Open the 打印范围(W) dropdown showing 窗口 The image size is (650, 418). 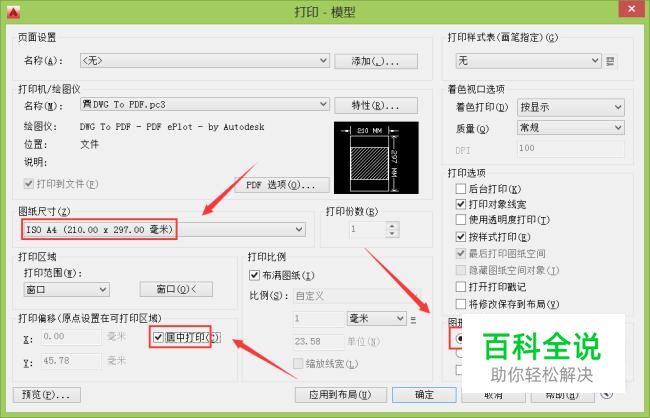pyautogui.click(x=67, y=289)
